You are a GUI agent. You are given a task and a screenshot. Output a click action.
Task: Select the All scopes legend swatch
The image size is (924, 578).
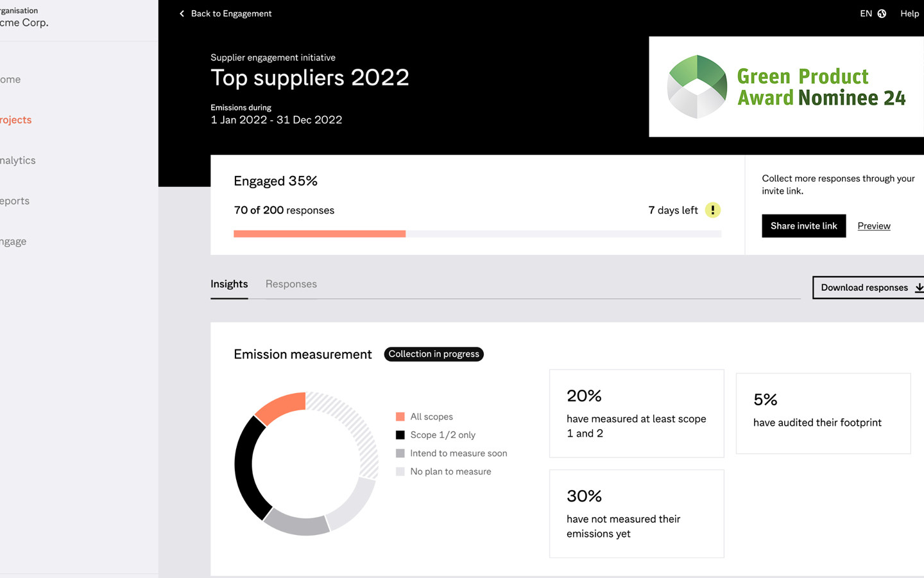click(x=400, y=417)
